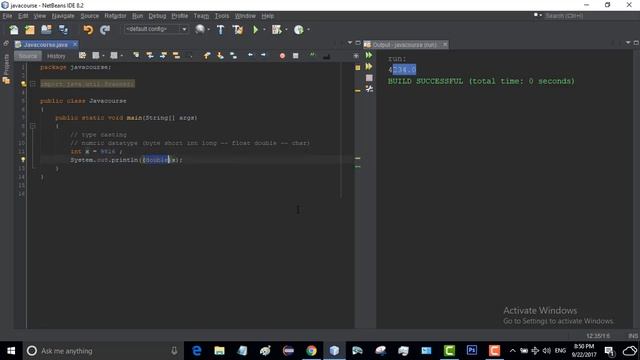The image size is (640, 360).
Task: Run the project with green play button
Action: coord(256,29)
